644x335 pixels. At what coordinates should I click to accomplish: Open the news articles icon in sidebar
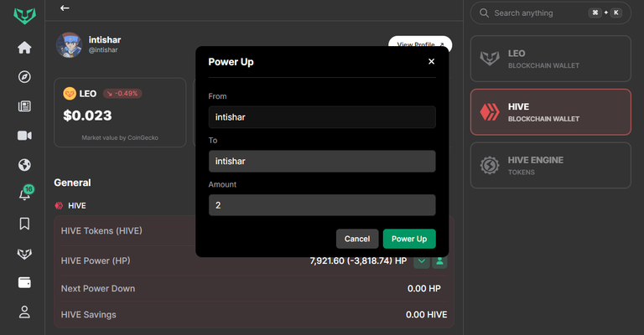point(24,106)
